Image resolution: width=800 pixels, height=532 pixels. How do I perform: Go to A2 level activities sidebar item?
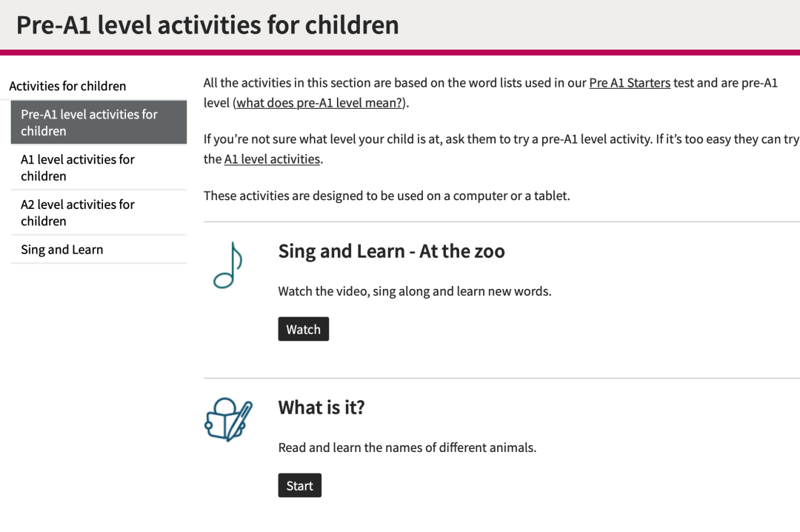(x=99, y=213)
